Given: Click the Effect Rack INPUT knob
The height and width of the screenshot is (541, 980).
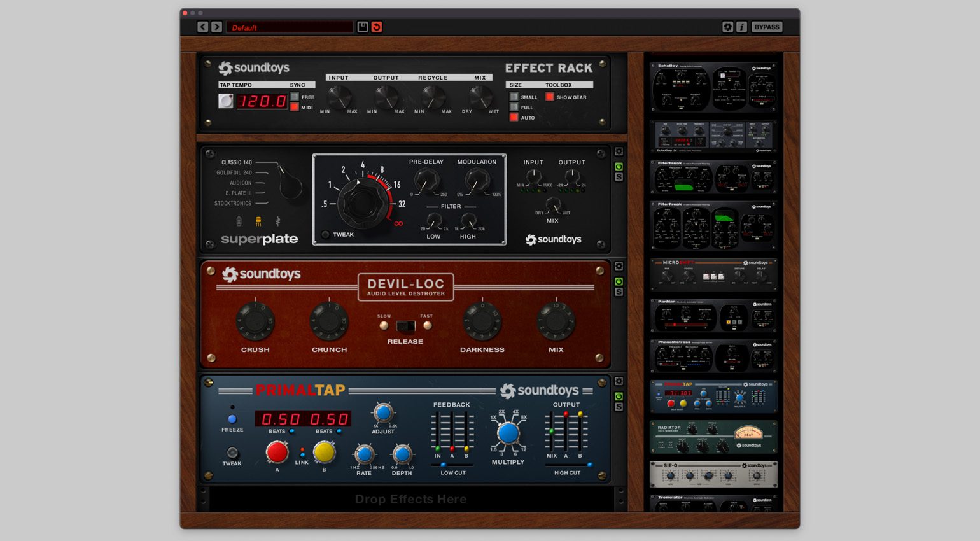Looking at the screenshot, I should click(339, 97).
